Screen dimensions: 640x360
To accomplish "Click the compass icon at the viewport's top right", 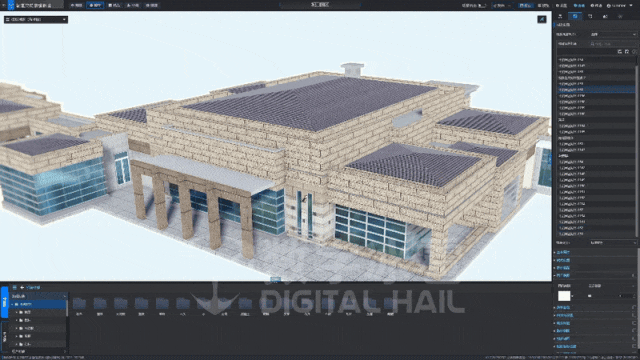I will [542, 19].
